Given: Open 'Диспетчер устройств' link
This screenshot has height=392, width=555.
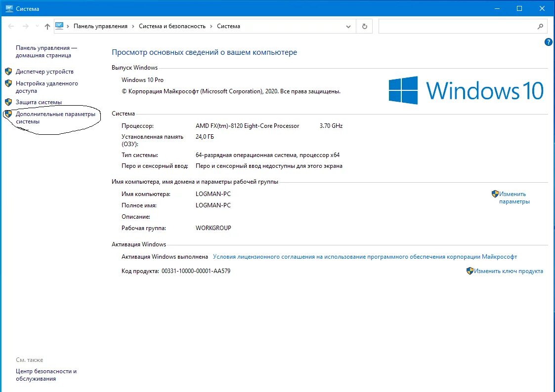Looking at the screenshot, I should click(x=44, y=72).
